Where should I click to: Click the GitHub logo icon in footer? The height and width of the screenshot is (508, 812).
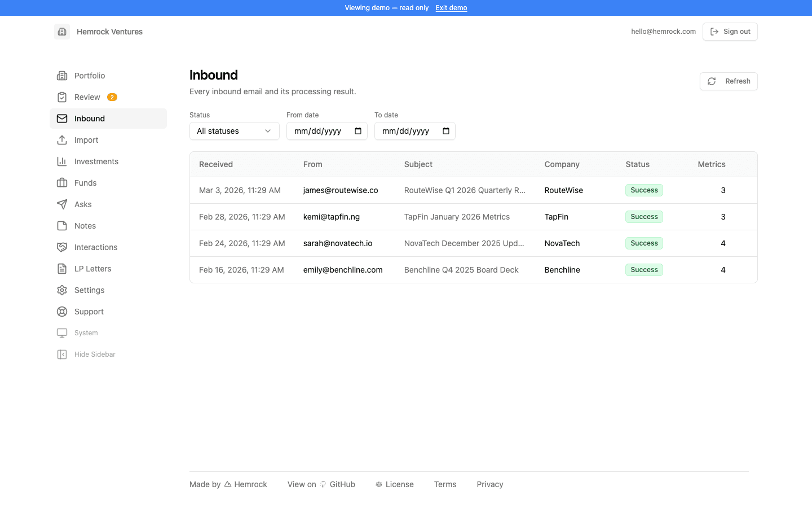(323, 484)
